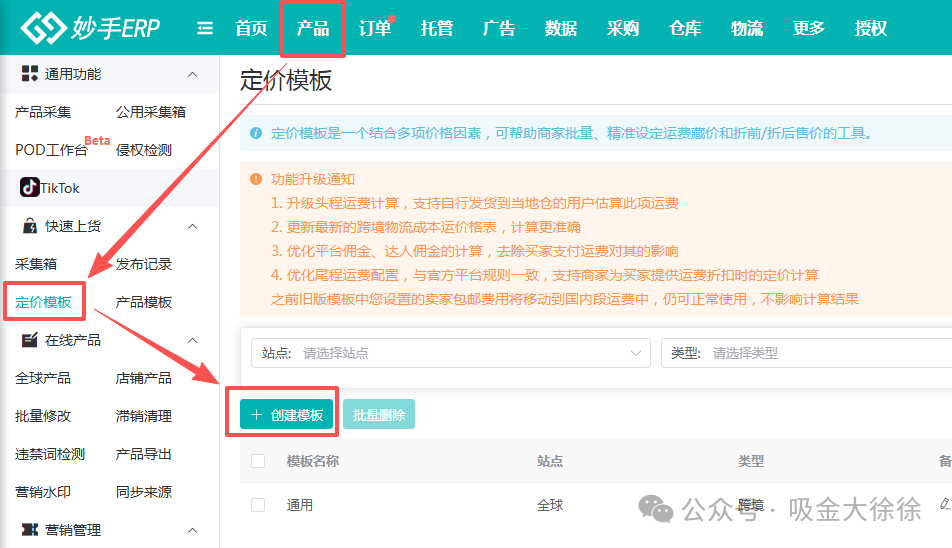Viewport: 952px width, 548px height.
Task: Open 侵权检测 in sidebar
Action: [144, 150]
